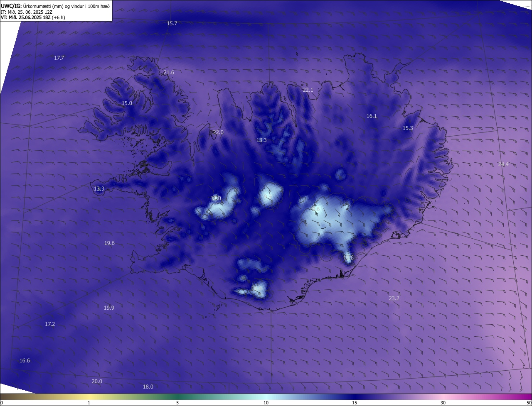Click the 15.0 value label

point(127,103)
